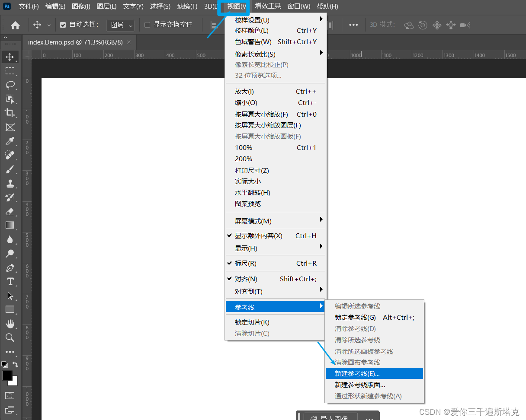Choose 放大(I) zoom in menu item
This screenshot has height=420, width=526.
coord(276,92)
